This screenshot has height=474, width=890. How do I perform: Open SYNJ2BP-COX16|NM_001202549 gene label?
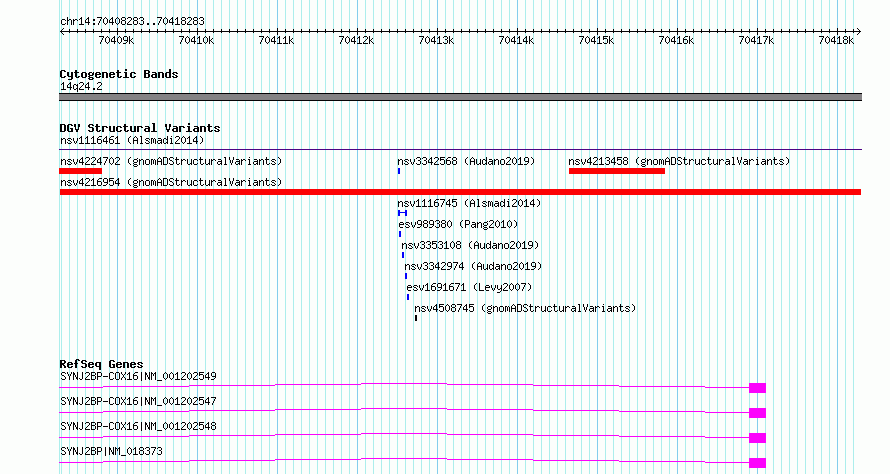point(138,376)
